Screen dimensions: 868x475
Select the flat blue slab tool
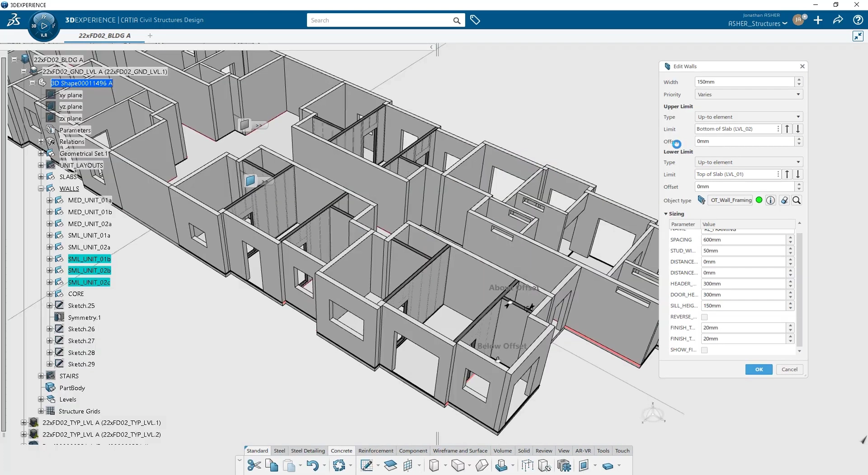pyautogui.click(x=608, y=466)
